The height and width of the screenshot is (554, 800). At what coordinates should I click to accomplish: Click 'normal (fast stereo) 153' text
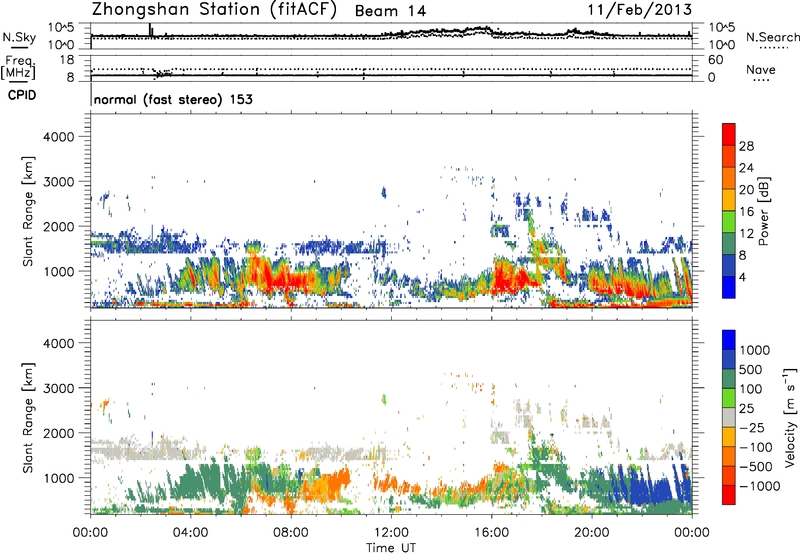click(x=173, y=99)
